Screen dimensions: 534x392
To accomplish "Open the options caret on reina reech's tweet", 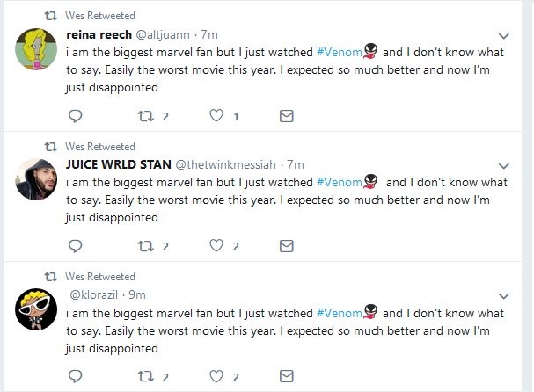I will 503,36.
